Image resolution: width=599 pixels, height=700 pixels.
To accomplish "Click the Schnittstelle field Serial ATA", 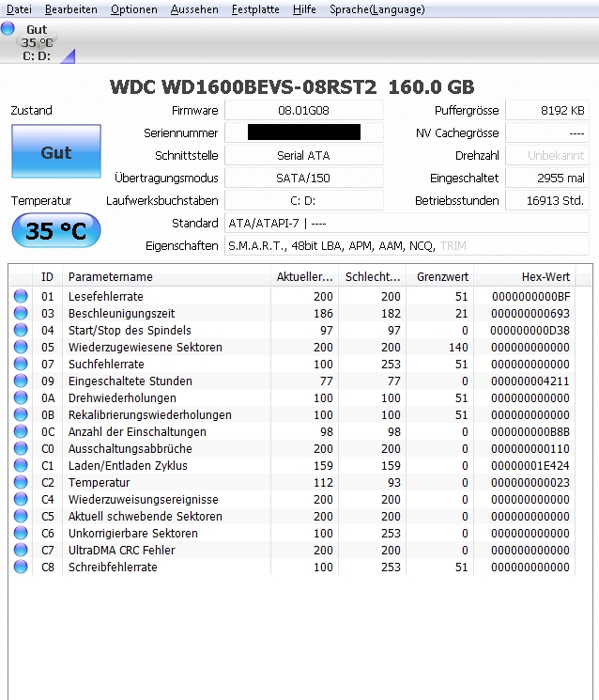I will point(304,155).
